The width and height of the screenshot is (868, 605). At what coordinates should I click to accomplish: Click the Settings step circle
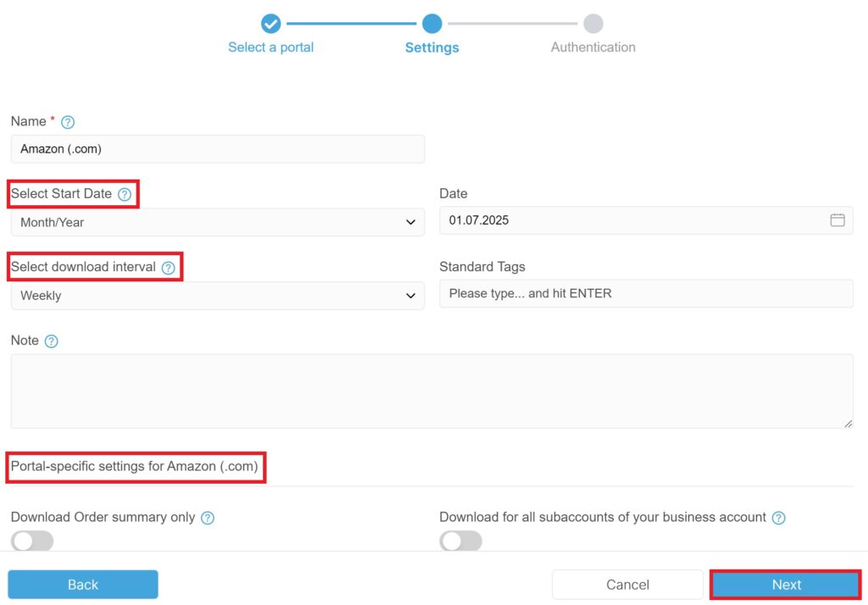(x=431, y=24)
